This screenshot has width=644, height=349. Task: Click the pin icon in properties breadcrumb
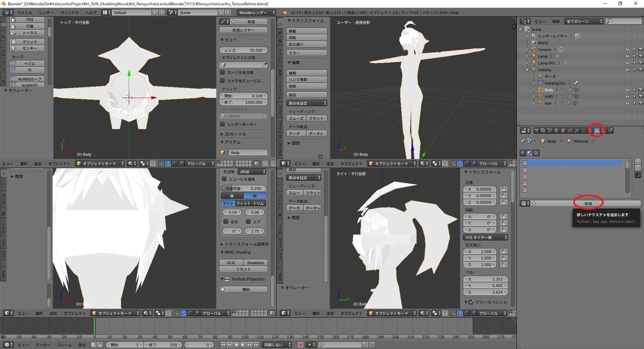tap(523, 141)
